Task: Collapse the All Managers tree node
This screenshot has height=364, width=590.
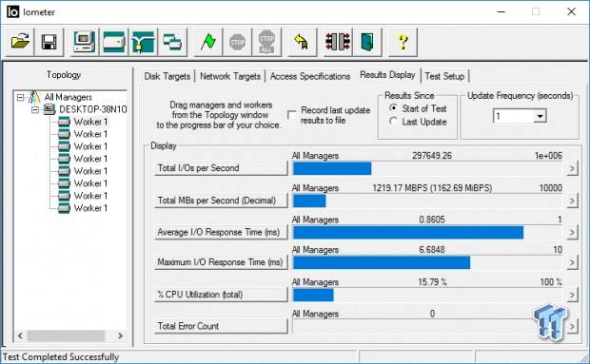Action: (x=20, y=97)
